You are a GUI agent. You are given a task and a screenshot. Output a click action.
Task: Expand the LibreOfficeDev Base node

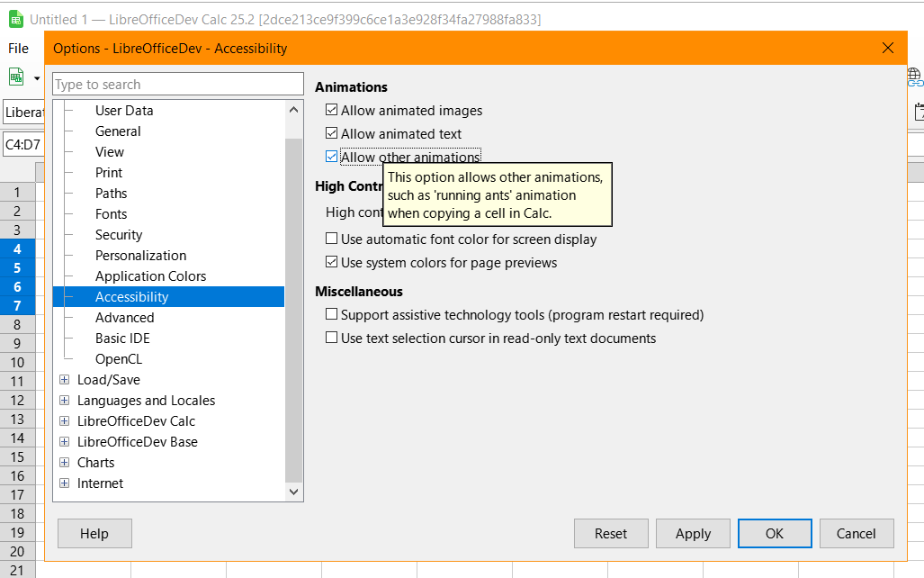pos(65,441)
